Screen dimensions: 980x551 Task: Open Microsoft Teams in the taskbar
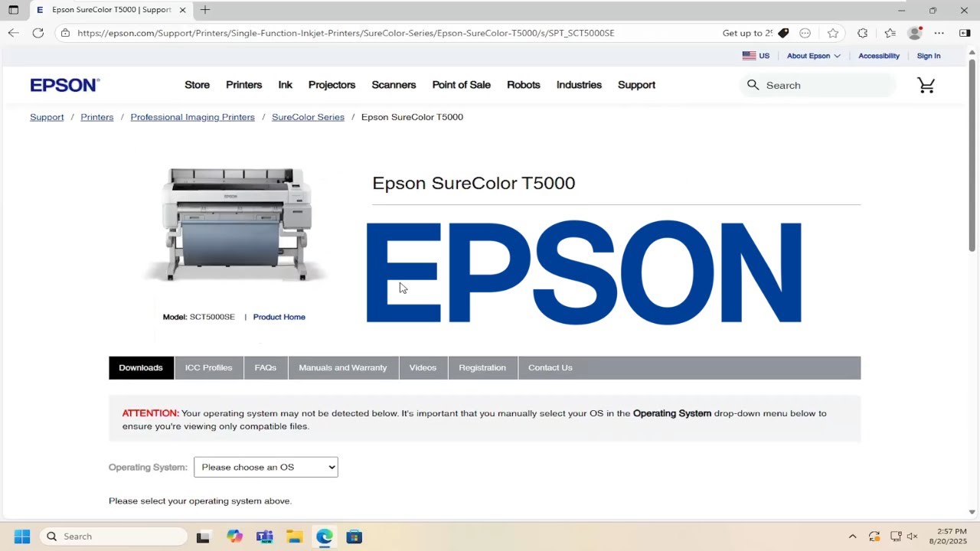(265, 536)
